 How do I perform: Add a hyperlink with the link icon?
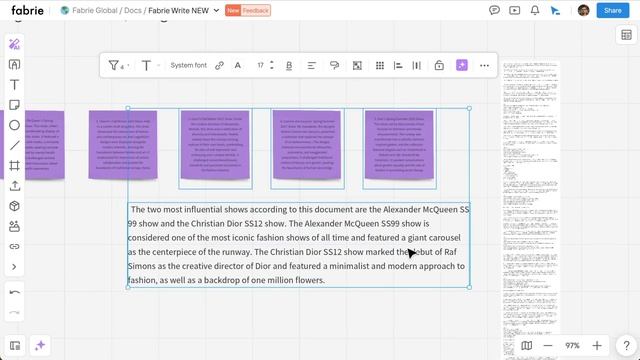[x=220, y=65]
